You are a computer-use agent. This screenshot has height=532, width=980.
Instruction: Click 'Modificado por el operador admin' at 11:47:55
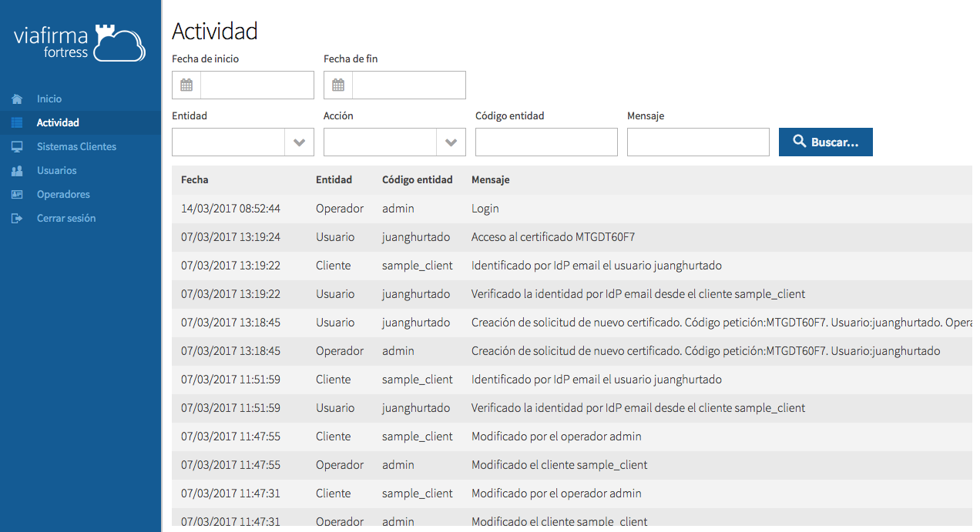[556, 437]
